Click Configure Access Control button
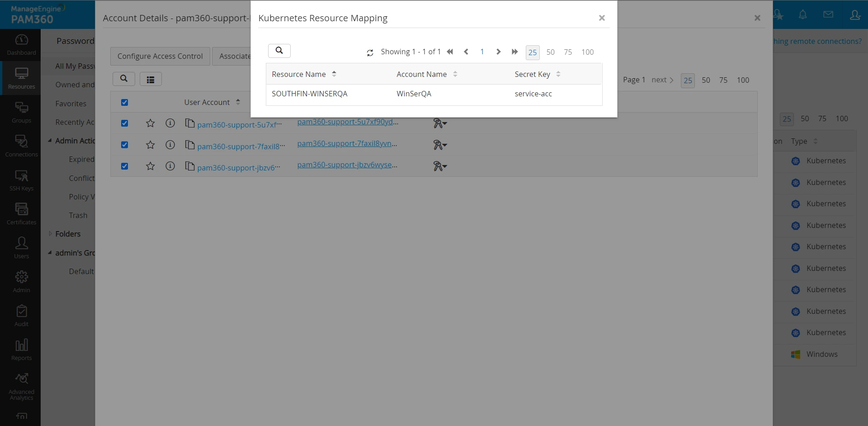Image resolution: width=868 pixels, height=426 pixels. 160,56
